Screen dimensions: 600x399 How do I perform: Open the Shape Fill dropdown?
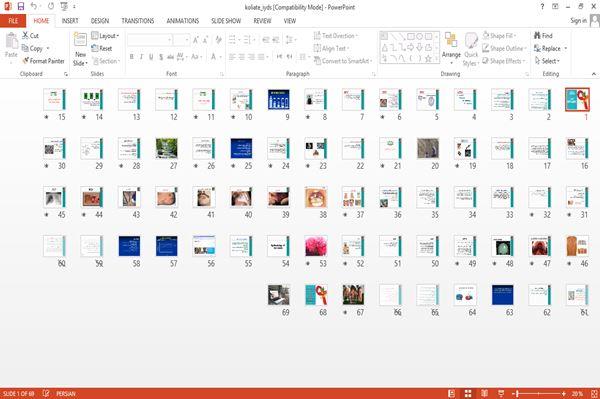[x=499, y=36]
